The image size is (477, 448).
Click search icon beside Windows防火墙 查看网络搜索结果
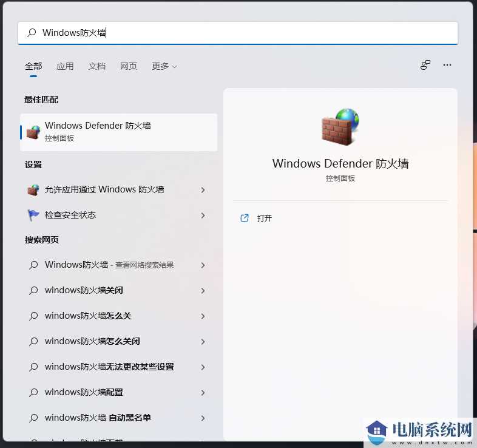(x=33, y=265)
